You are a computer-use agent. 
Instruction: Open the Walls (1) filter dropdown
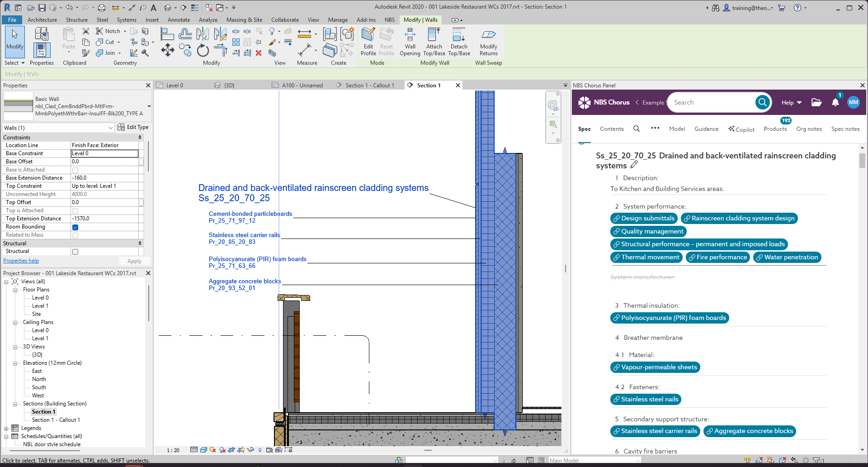click(110, 128)
